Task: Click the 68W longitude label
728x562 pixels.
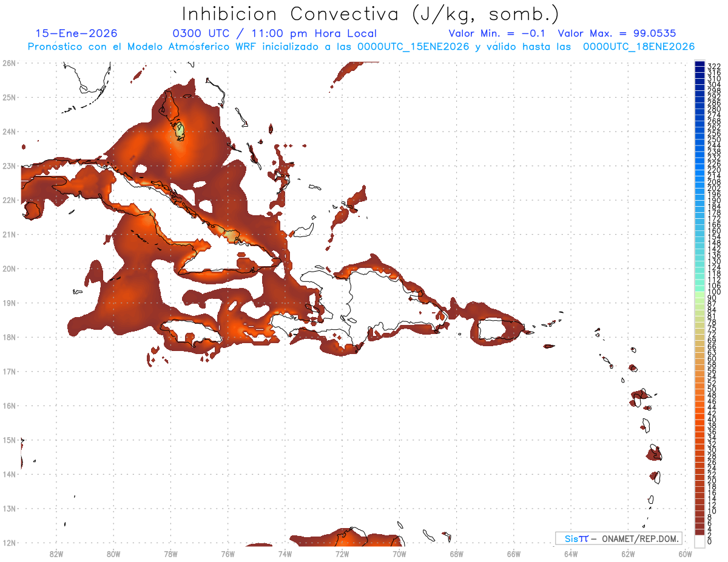Action: 457,554
